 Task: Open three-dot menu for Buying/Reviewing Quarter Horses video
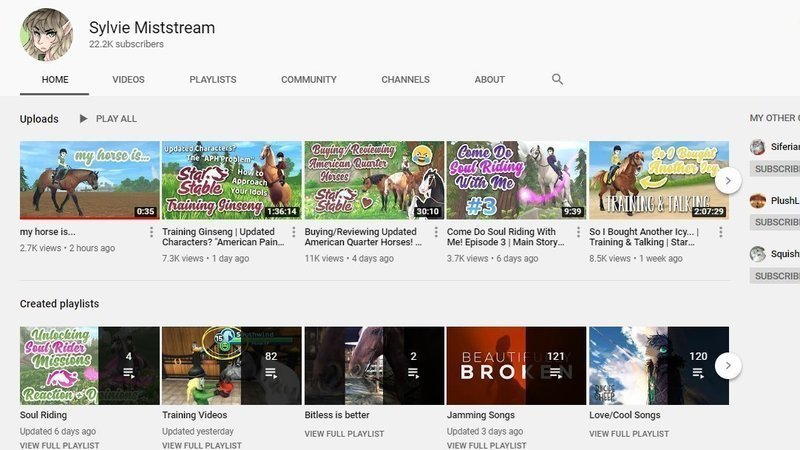[x=436, y=233]
